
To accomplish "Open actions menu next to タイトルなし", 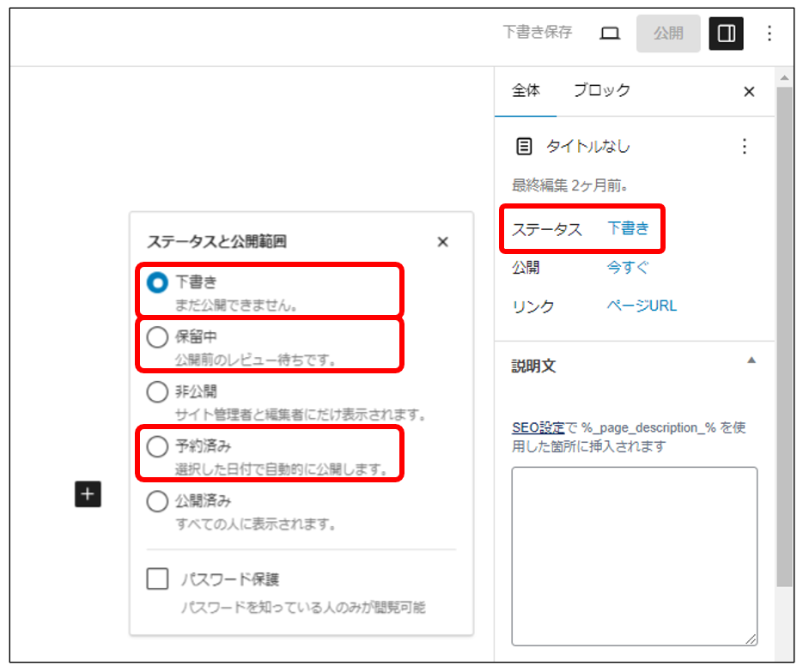I will tap(745, 147).
